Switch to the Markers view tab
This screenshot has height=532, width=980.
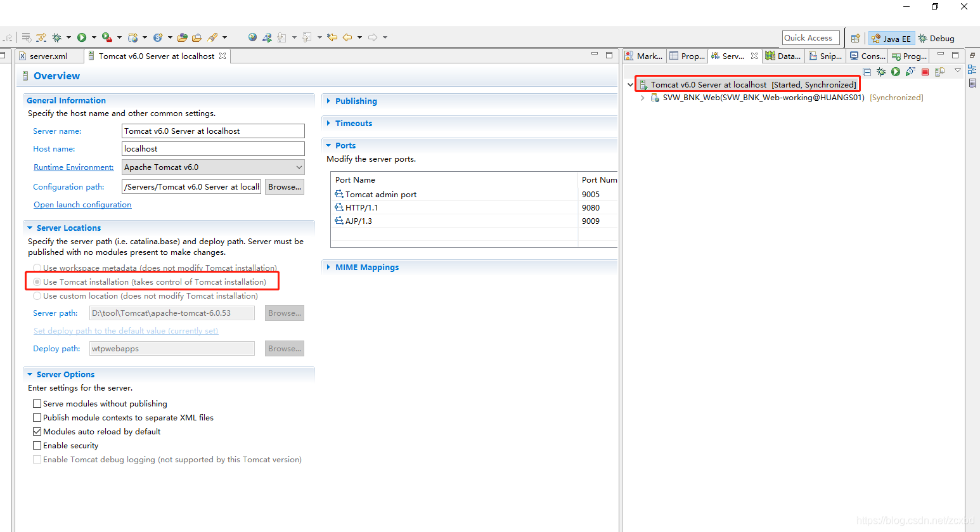pos(644,56)
